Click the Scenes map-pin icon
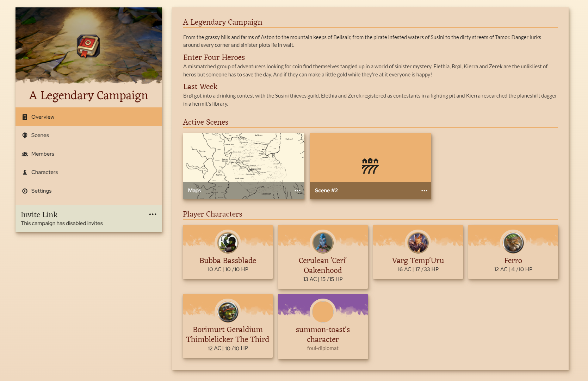Image resolution: width=588 pixels, height=381 pixels. pyautogui.click(x=25, y=136)
